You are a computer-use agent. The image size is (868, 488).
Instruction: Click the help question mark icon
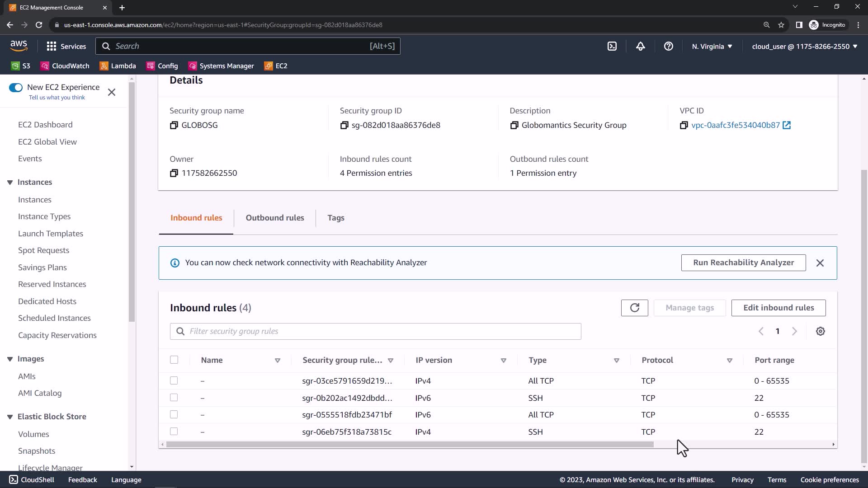coord(668,46)
